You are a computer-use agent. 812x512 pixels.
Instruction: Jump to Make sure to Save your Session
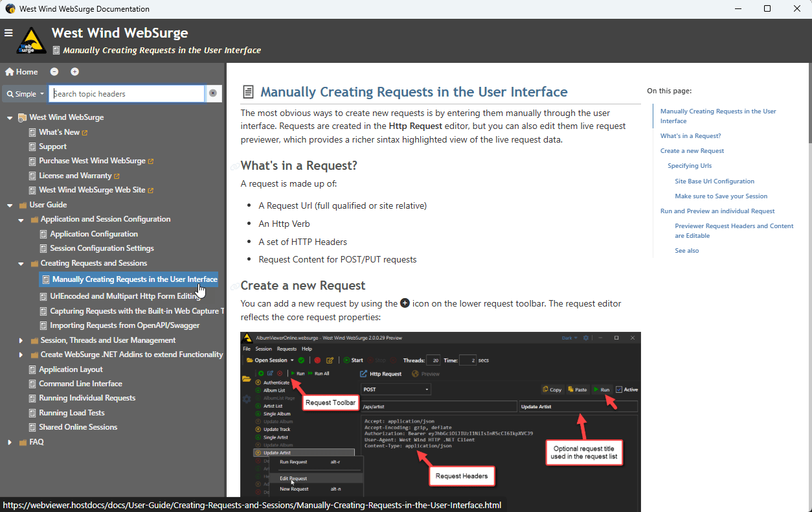click(x=721, y=196)
